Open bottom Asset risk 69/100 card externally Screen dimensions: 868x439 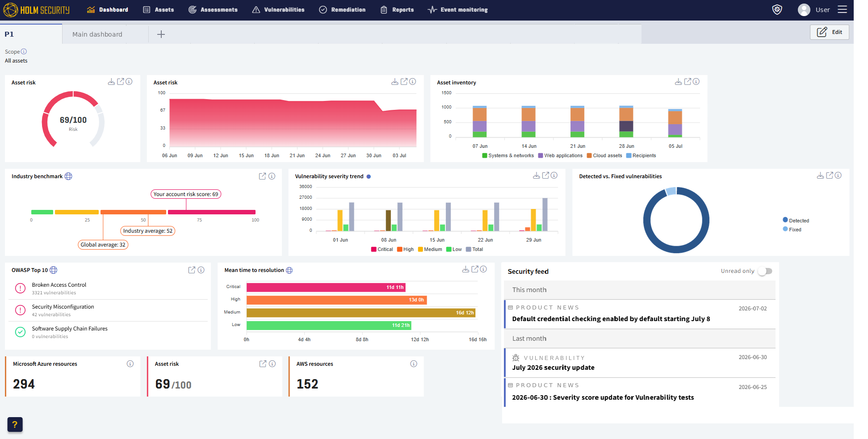(x=263, y=364)
